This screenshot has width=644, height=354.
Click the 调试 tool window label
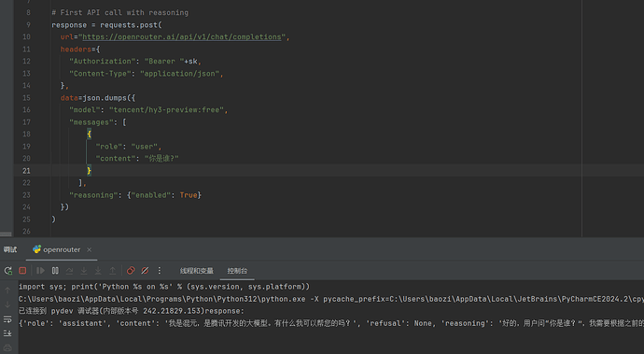[x=10, y=249]
